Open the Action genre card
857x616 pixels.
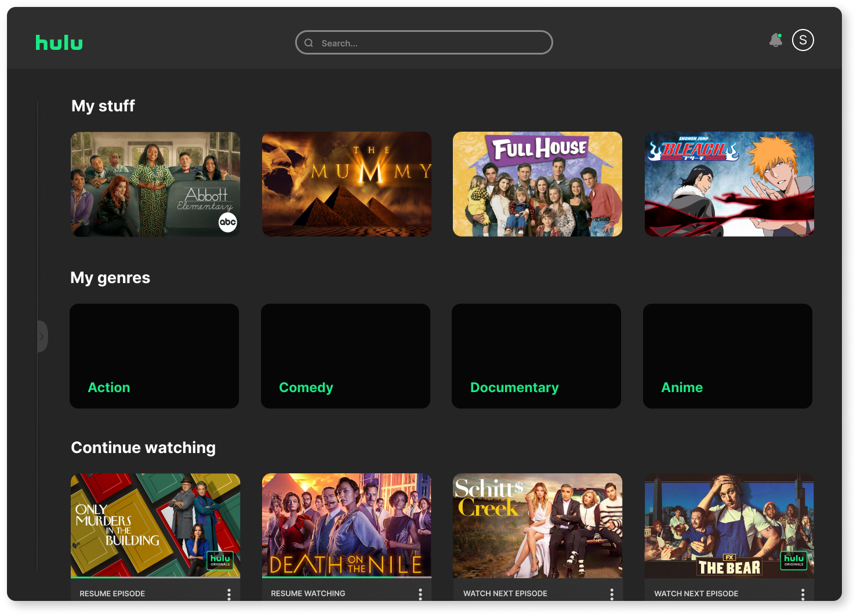pos(154,356)
